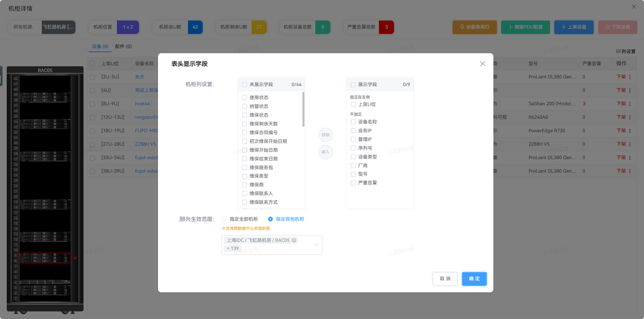Open the more-actions dots for the FUPD-MIS row
This screenshot has height=319, width=644.
[630, 131]
